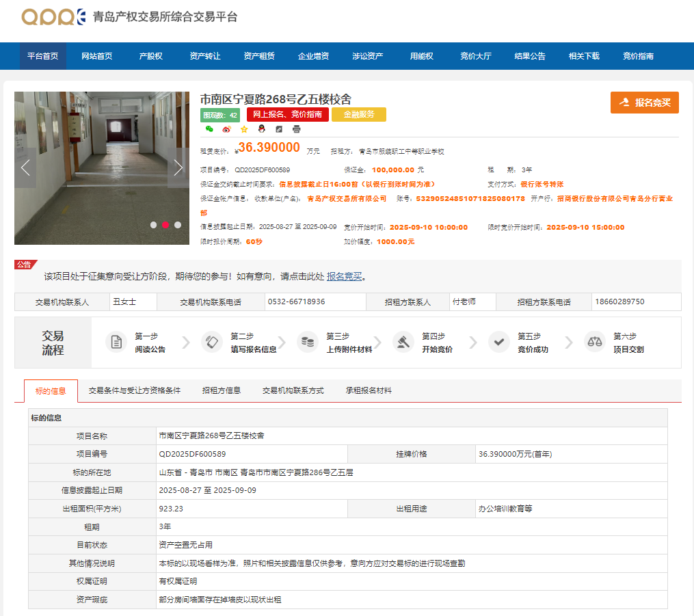Click the 阅读公告 step document icon
The width and height of the screenshot is (694, 616).
tap(116, 342)
